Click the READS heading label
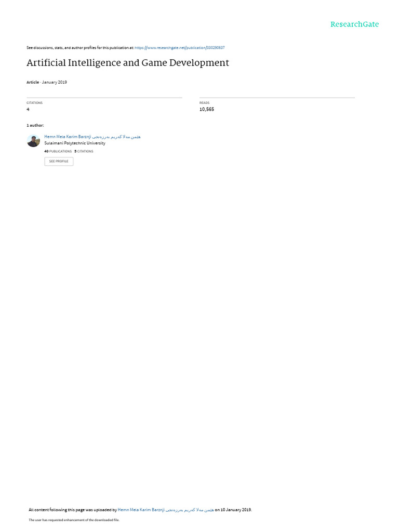The image size is (399, 532). pyautogui.click(x=204, y=103)
